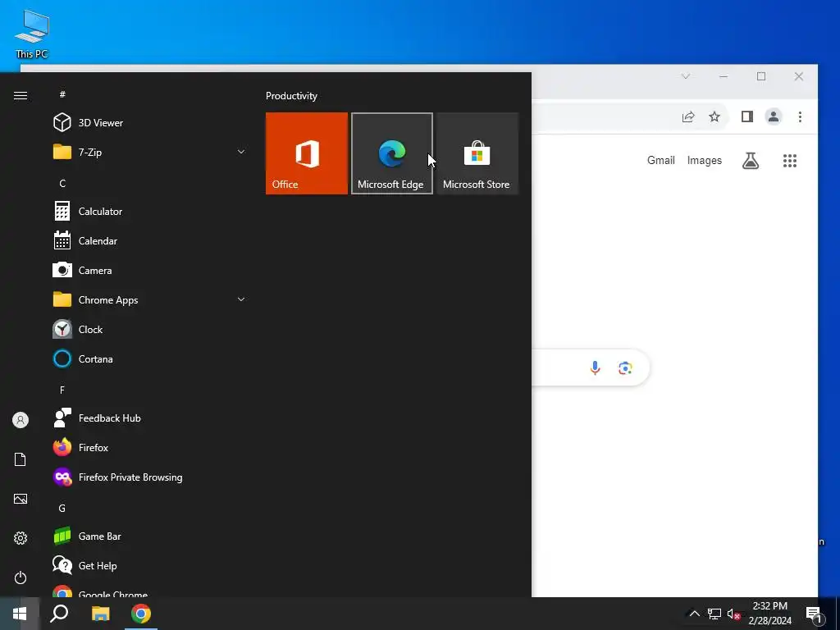Open Feedback Hub

tap(150, 418)
